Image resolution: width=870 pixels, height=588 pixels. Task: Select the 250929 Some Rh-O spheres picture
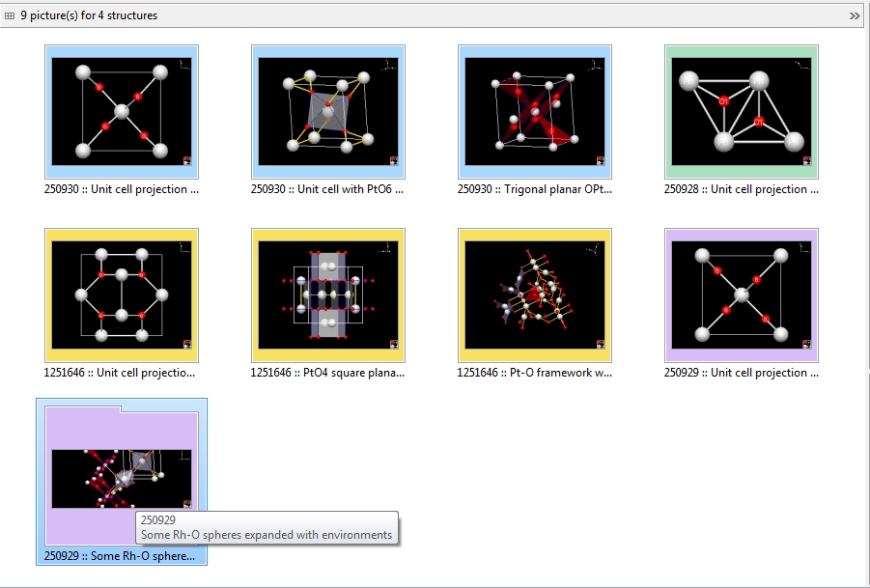point(122,478)
